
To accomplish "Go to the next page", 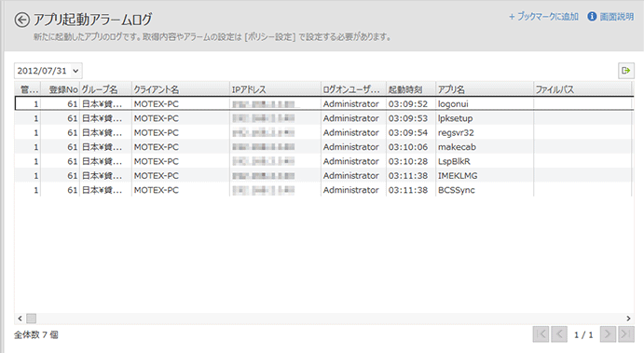I will click(608, 334).
